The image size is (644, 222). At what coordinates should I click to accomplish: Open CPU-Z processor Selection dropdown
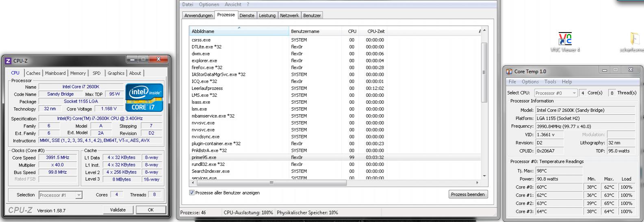(60, 195)
